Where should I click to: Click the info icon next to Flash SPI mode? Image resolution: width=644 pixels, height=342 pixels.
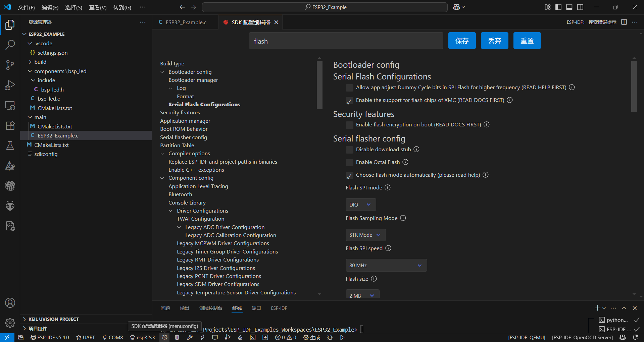point(388,187)
